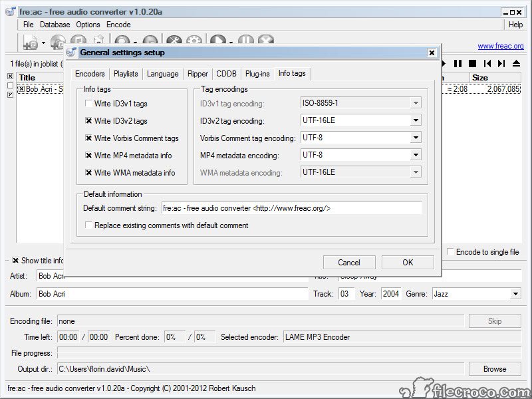This screenshot has height=399, width=532.
Task: Check Encode to single file
Action: [x=450, y=252]
